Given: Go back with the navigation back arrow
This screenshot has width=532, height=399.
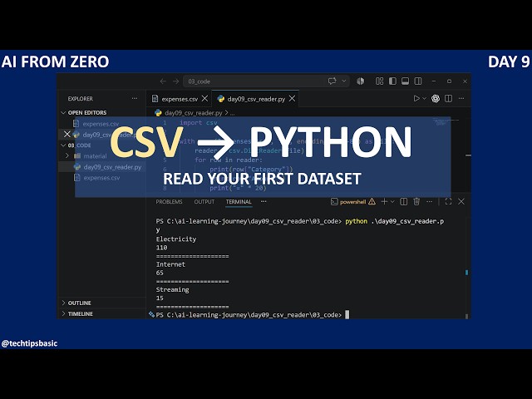Looking at the screenshot, I should [163, 81].
